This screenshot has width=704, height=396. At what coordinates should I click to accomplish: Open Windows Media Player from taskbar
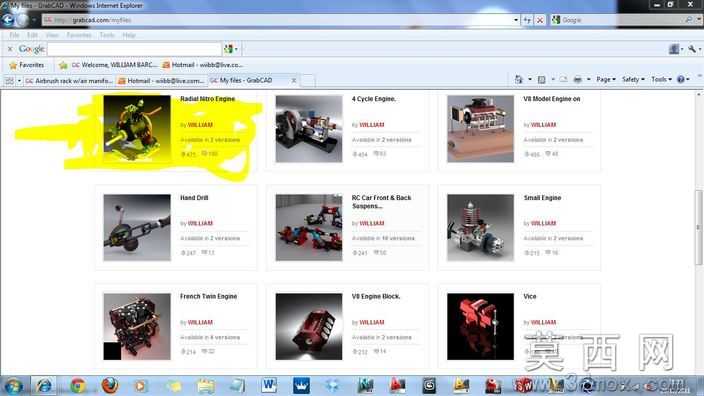[x=141, y=386]
